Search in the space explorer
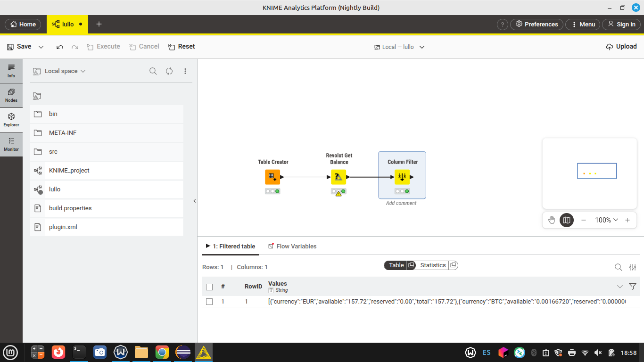Image resolution: width=644 pixels, height=362 pixels. click(x=153, y=71)
